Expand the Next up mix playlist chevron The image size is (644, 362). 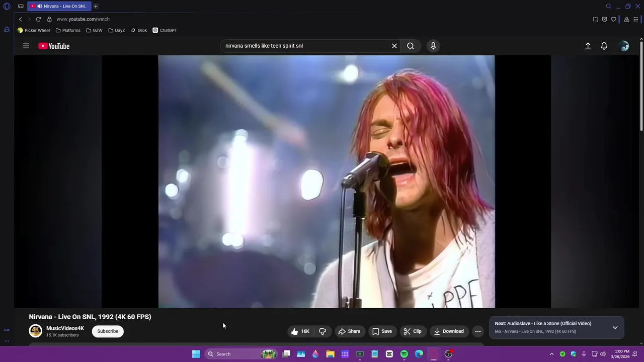(615, 327)
